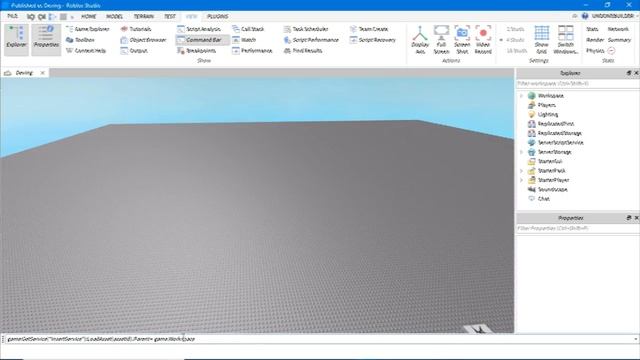Enter Full Screen mode
This screenshot has height=360, width=640.
click(x=441, y=40)
